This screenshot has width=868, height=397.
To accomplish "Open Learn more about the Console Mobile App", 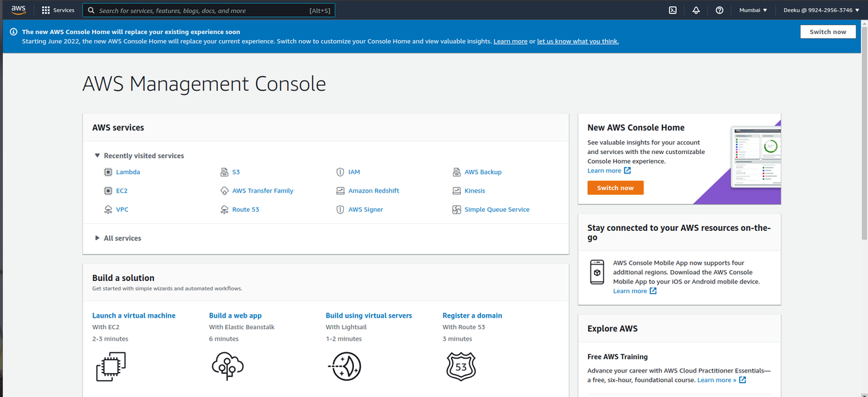I will [630, 291].
